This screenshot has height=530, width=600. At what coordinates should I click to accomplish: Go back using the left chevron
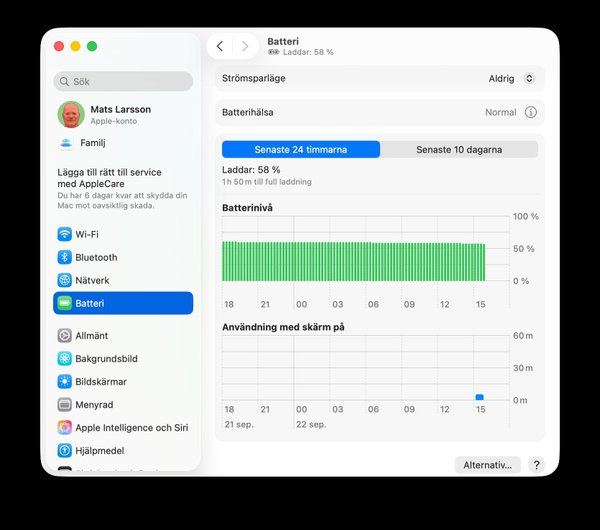pyautogui.click(x=220, y=46)
